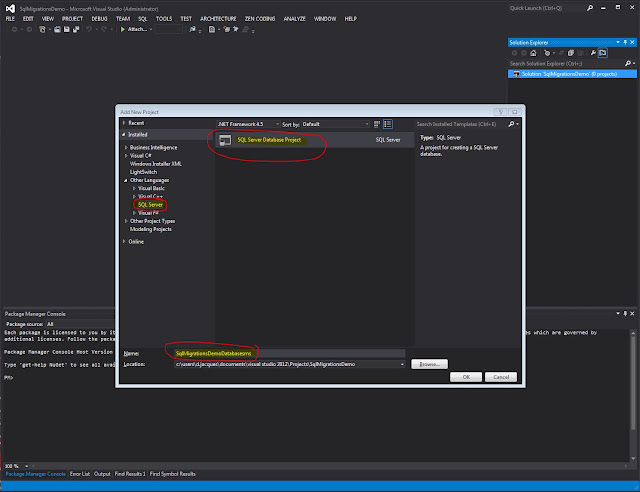Screen dimensions: 640x492
Task: Open the DEBUG menu
Action: (x=99, y=19)
